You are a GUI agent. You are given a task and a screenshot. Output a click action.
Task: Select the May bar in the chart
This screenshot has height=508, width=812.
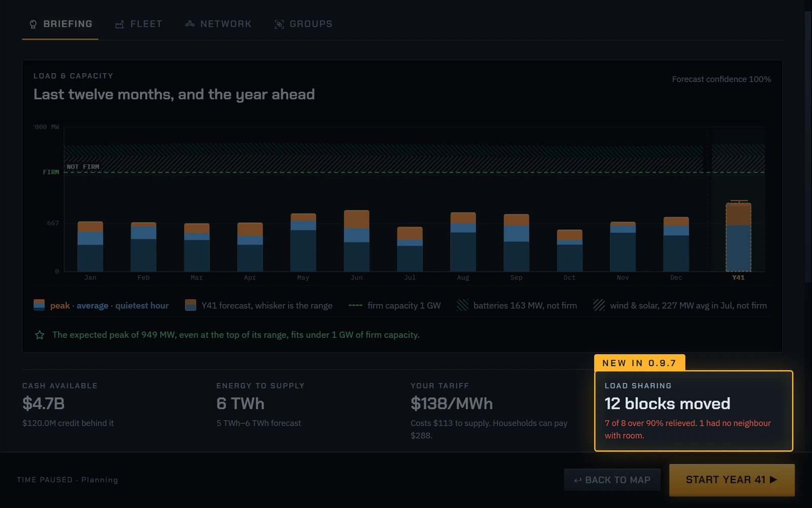[x=303, y=242]
